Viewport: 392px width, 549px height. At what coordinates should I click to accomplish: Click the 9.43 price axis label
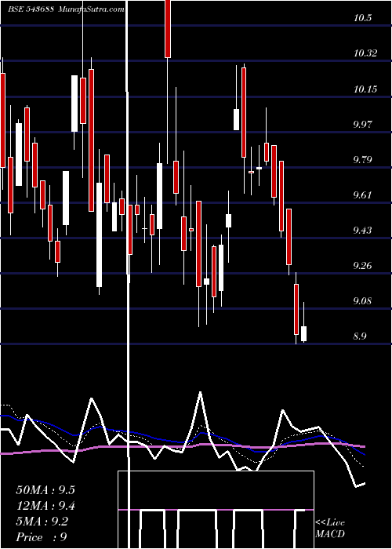coord(362,231)
